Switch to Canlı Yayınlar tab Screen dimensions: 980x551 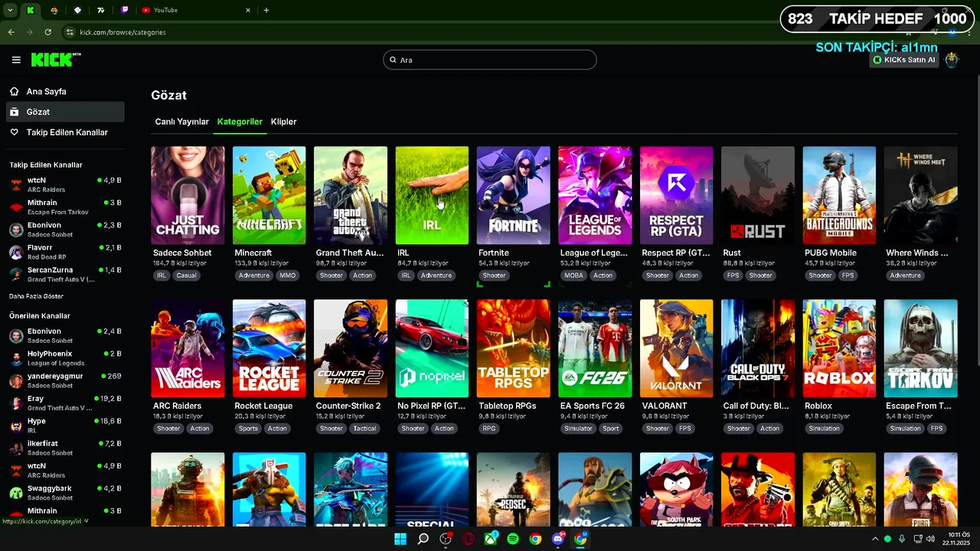(x=182, y=122)
